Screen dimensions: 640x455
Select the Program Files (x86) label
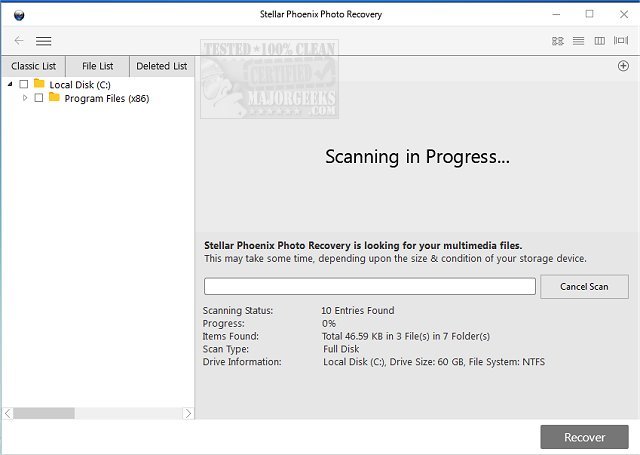click(107, 99)
